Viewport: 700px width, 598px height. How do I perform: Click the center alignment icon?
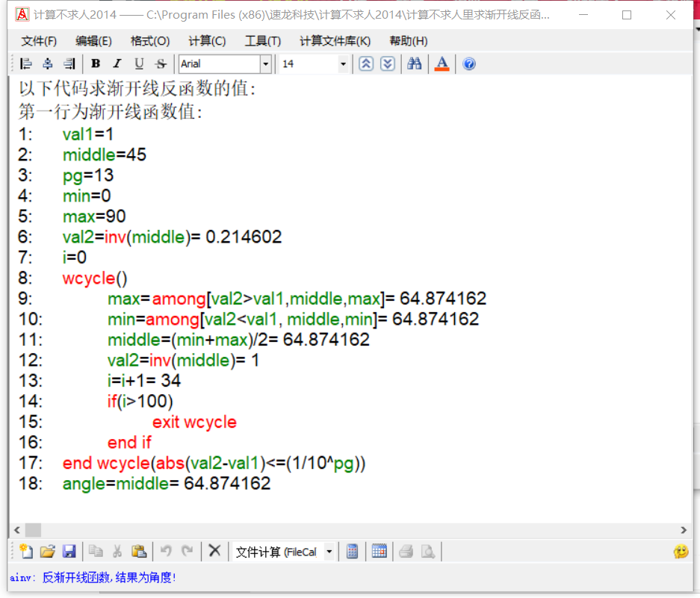(x=48, y=63)
